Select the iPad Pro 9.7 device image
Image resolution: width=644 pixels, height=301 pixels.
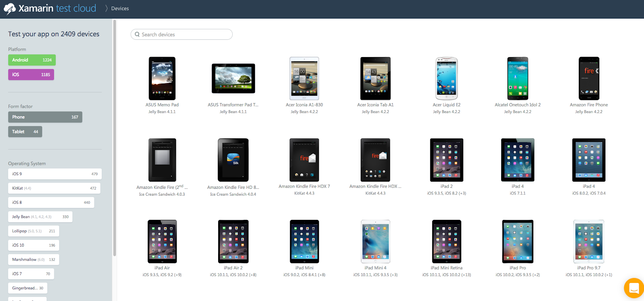point(589,242)
